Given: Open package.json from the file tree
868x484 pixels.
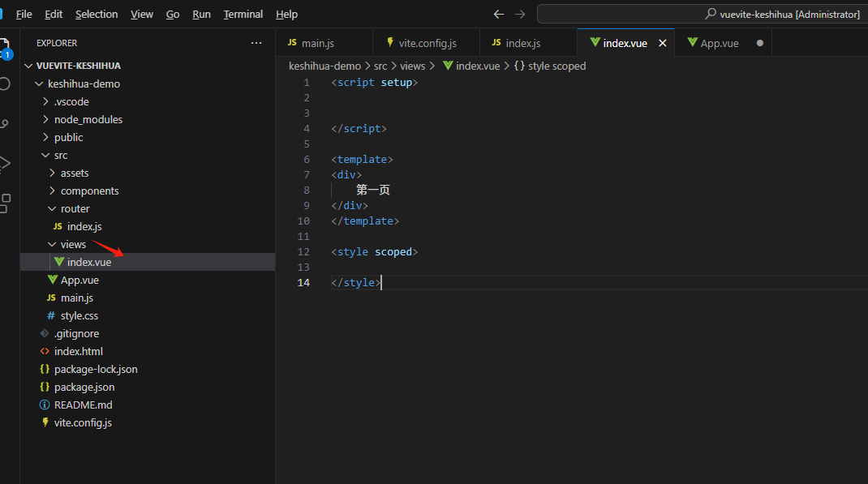Looking at the screenshot, I should click(x=84, y=387).
